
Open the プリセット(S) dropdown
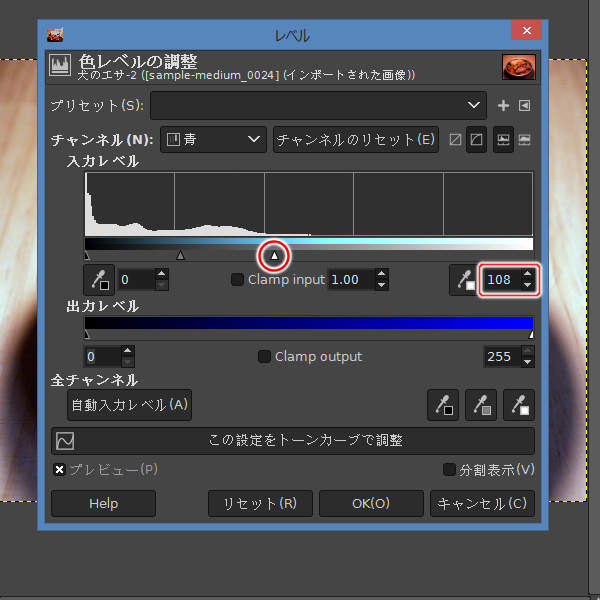click(319, 105)
